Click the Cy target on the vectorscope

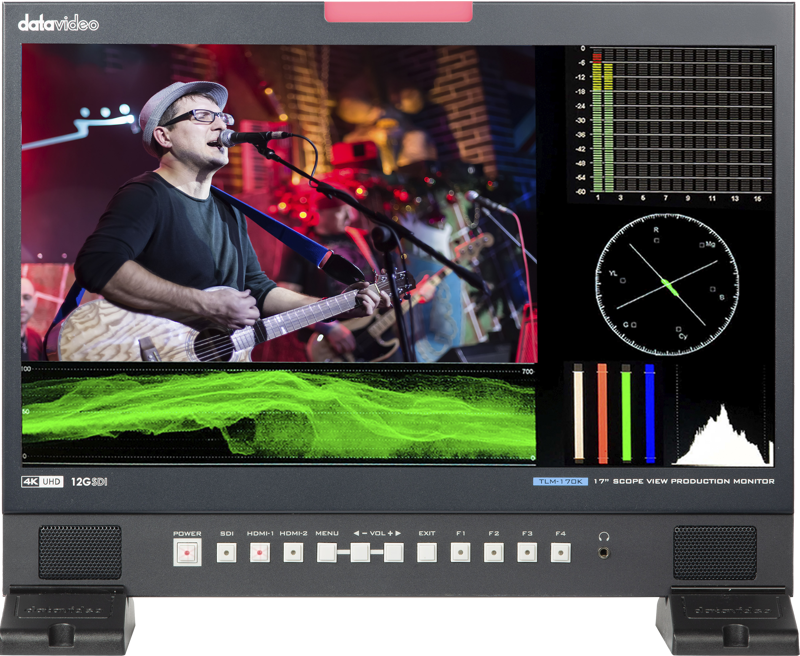point(679,329)
